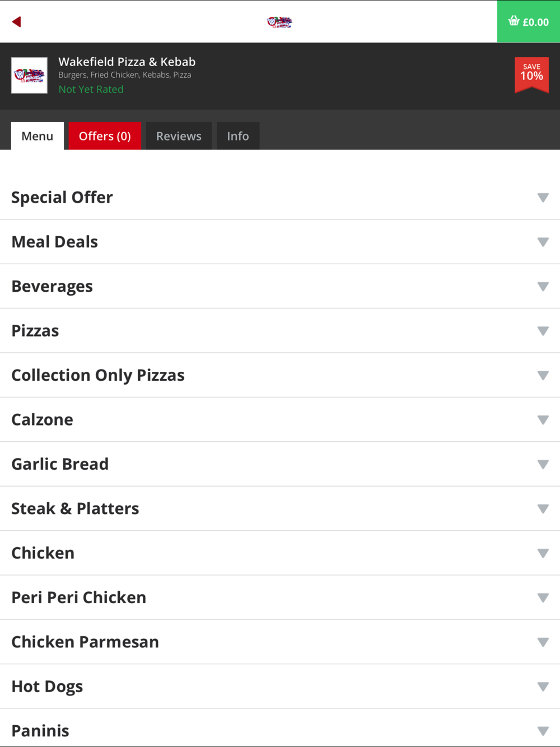Open the Pizzas category
The width and height of the screenshot is (560, 747).
280,331
